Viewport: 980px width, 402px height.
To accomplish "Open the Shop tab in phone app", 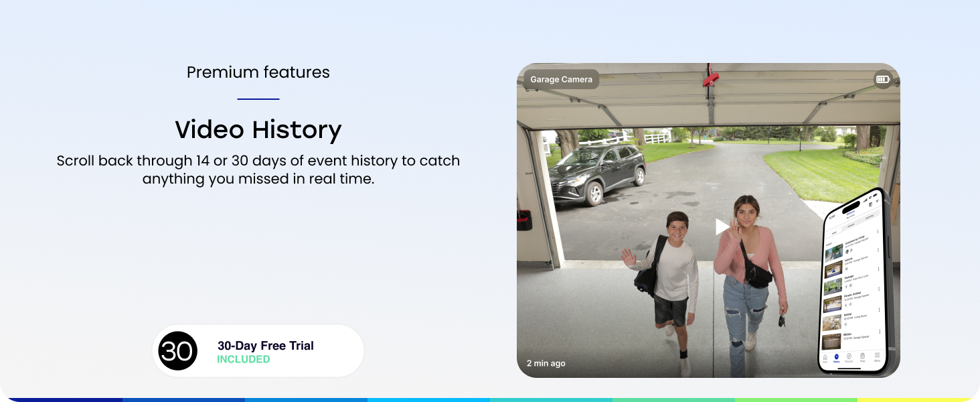I will pos(863,357).
